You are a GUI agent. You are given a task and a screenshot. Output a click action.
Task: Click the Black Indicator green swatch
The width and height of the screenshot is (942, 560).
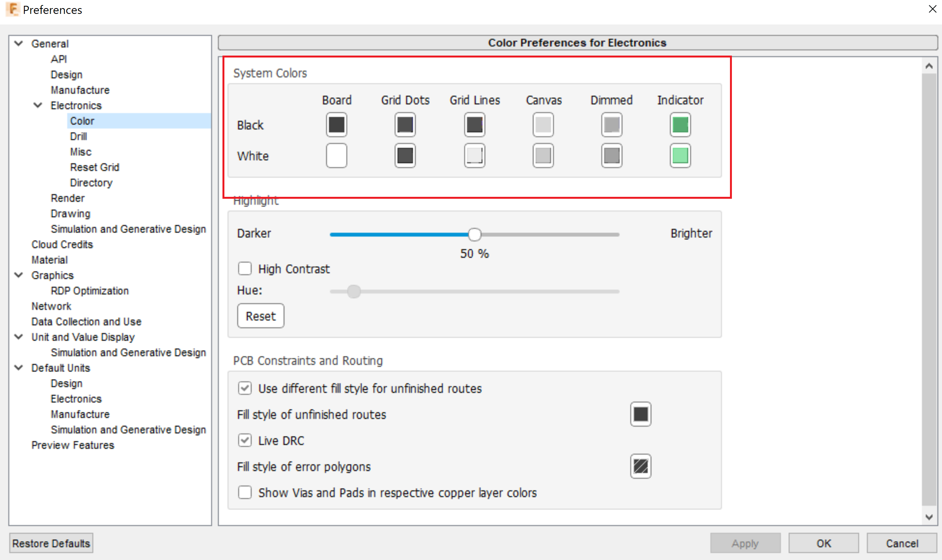tap(680, 125)
